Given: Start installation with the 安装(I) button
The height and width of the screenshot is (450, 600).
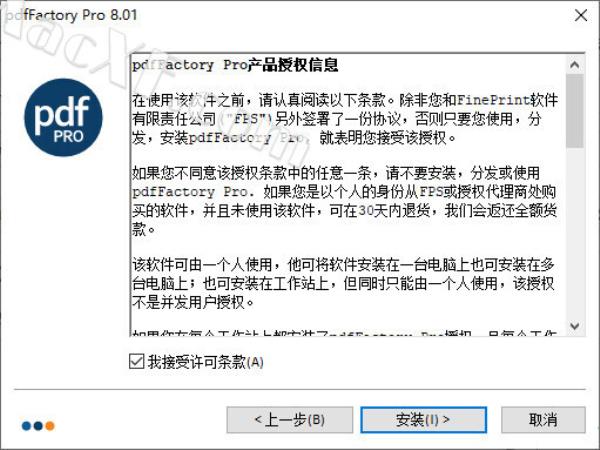Looking at the screenshot, I should pos(423,420).
